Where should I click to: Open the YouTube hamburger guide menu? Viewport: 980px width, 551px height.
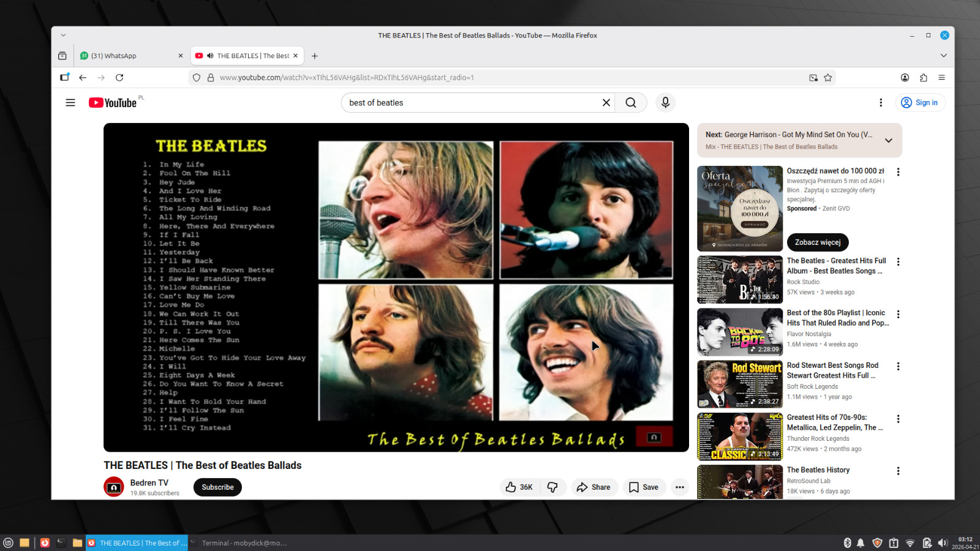tap(70, 103)
